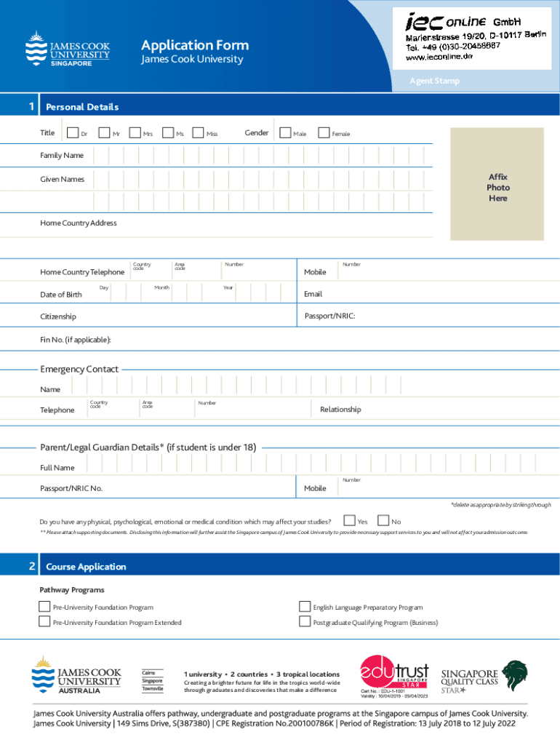Click into the Family Name field

click(x=262, y=156)
